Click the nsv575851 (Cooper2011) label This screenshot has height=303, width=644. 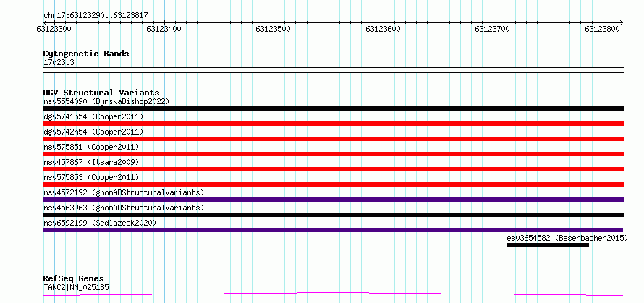coord(91,147)
